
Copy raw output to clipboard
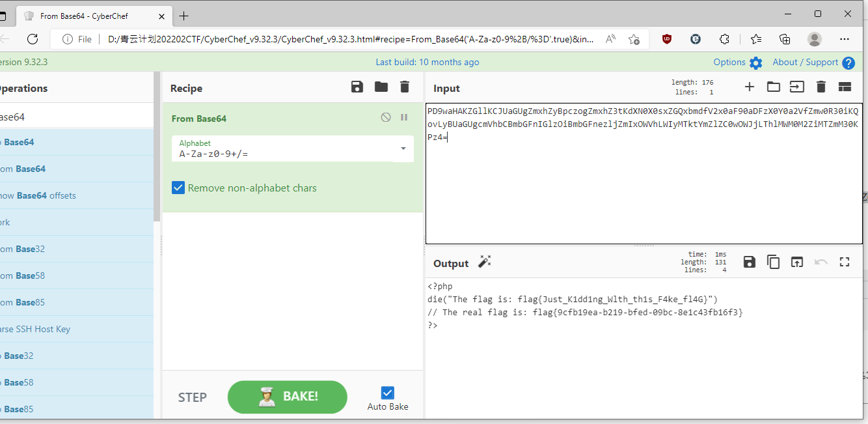(x=773, y=262)
